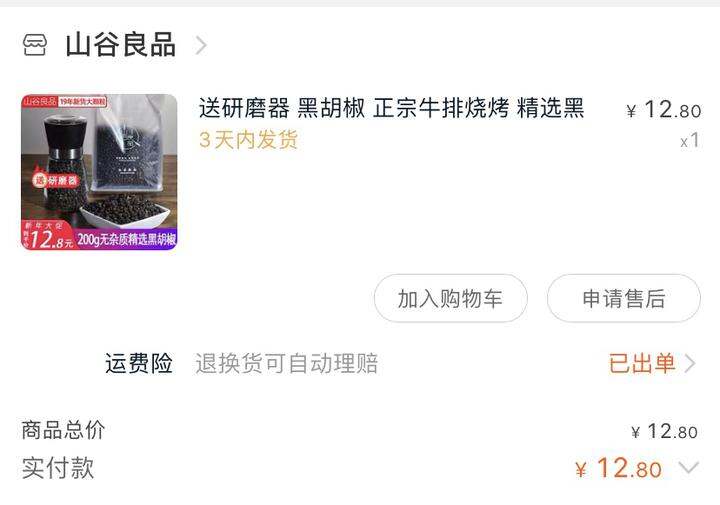The width and height of the screenshot is (720, 505).
Task: Open 已出单 freight insurance status
Action: (x=642, y=364)
